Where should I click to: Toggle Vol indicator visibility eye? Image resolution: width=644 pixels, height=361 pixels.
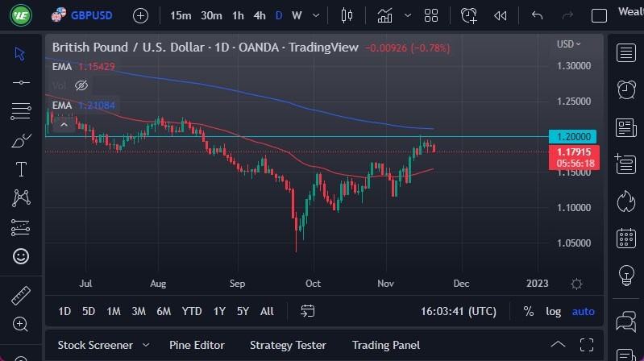point(81,85)
